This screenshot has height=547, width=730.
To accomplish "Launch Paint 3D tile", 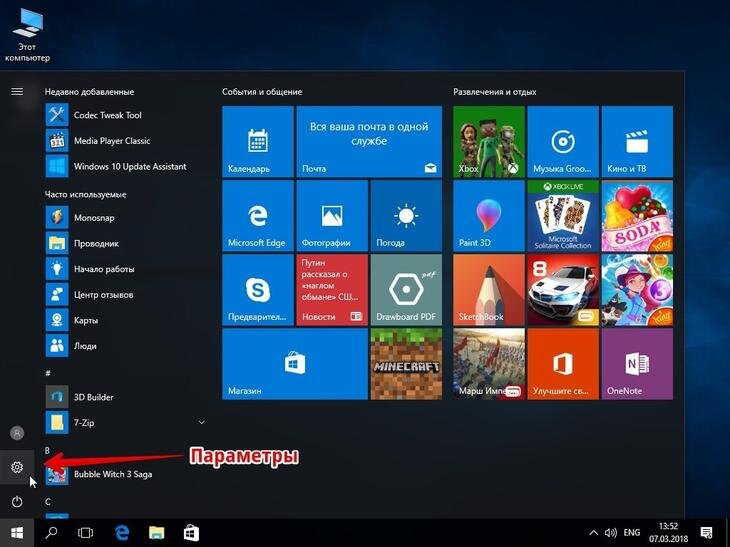I will [489, 216].
